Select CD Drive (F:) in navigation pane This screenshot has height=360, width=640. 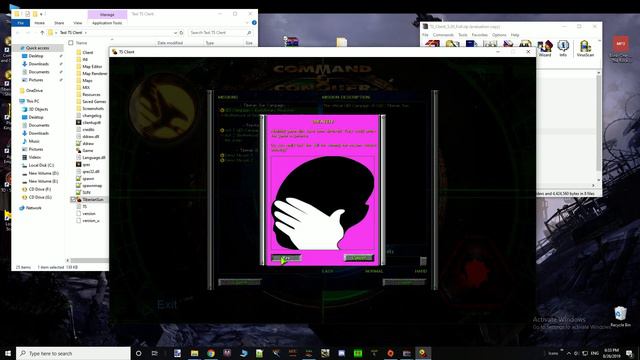coord(40,189)
